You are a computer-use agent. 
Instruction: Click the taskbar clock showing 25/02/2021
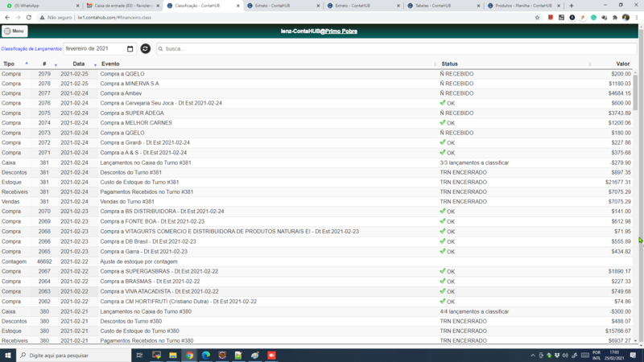(614, 356)
